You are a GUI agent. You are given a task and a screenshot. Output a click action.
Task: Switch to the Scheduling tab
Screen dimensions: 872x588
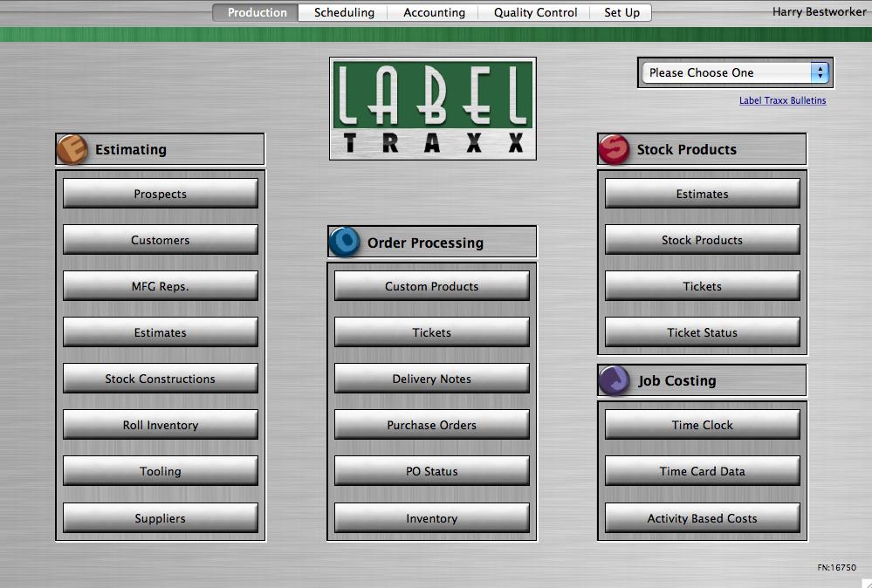point(341,12)
